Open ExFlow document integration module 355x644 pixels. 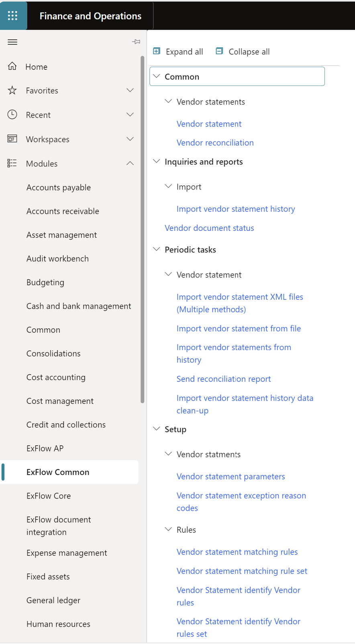[x=59, y=526]
